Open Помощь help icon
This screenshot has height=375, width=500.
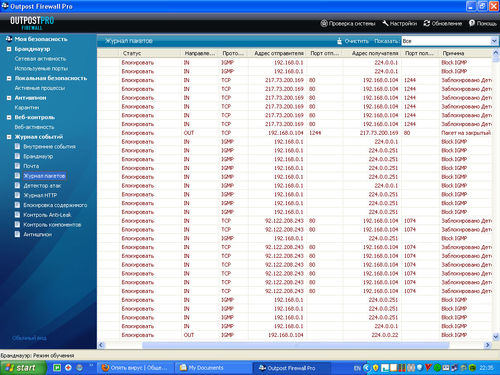[472, 23]
